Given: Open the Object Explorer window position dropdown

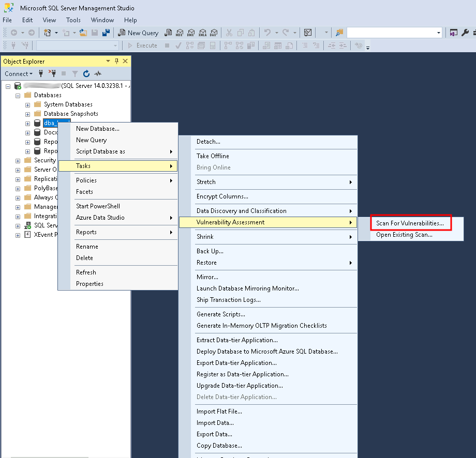Looking at the screenshot, I should tap(108, 61).
